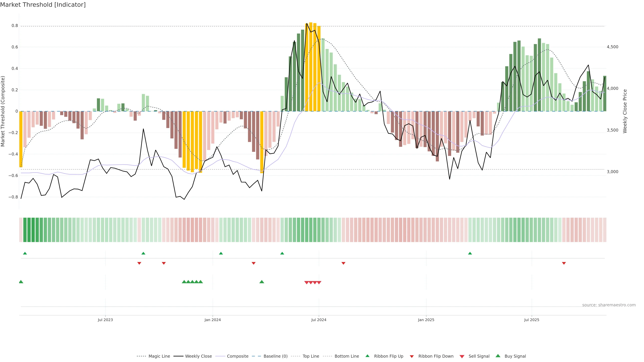Click the Ribbon Flip Down triangle in legend
The image size is (644, 362).
(x=412, y=356)
